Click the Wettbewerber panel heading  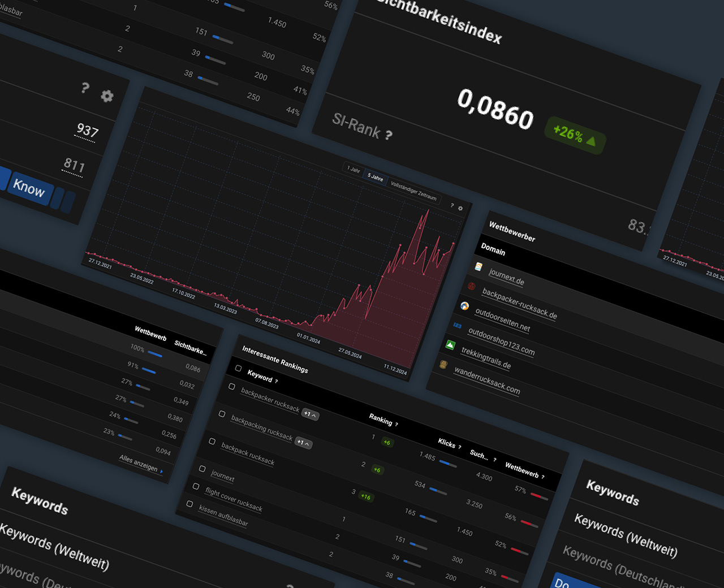point(512,231)
